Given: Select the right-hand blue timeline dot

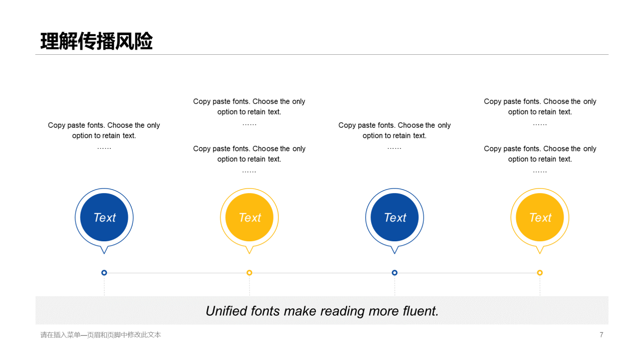Looking at the screenshot, I should click(x=394, y=273).
